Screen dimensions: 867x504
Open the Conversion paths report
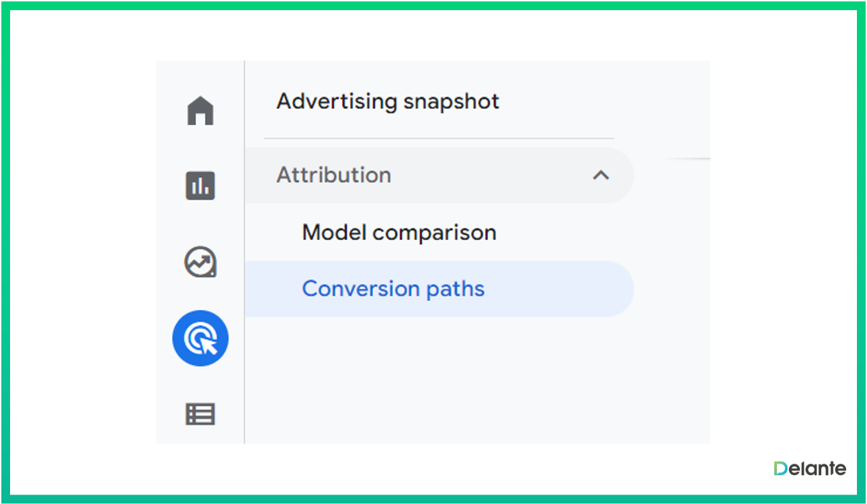point(393,289)
